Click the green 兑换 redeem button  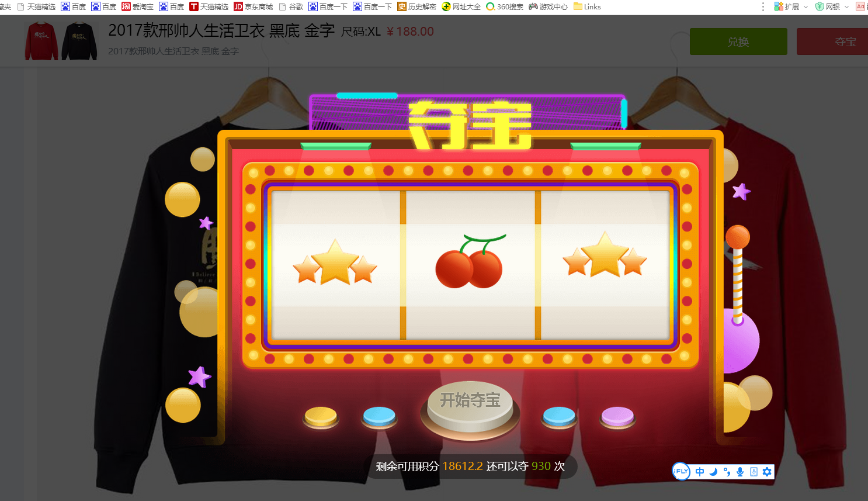coord(738,42)
